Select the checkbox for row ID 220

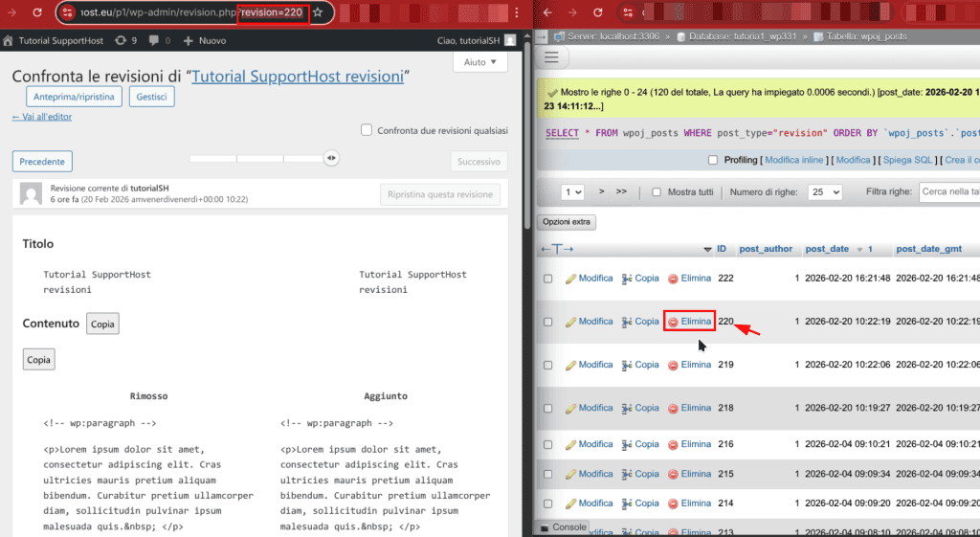548,322
